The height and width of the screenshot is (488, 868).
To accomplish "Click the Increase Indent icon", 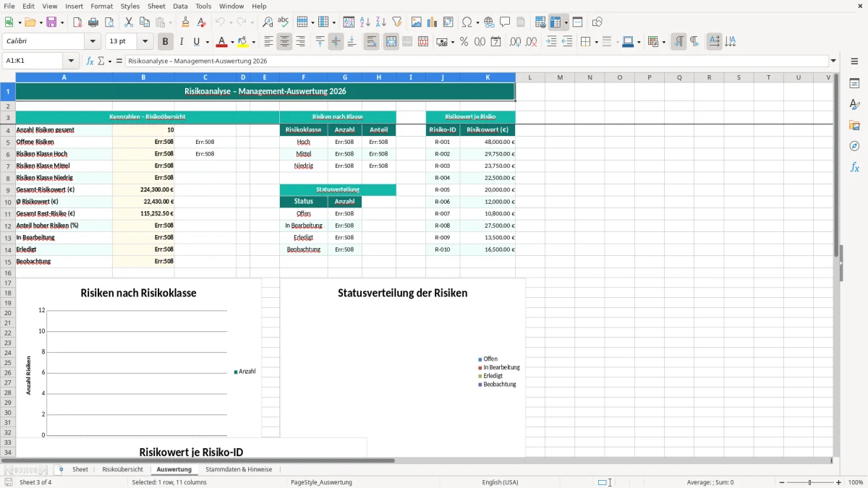I will coord(551,42).
